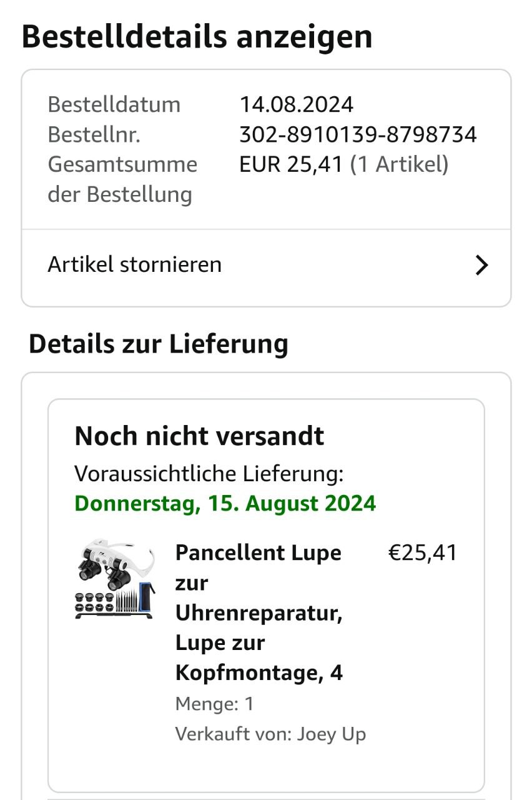
Task: Click the Bestellnr. label
Action: [x=94, y=134]
